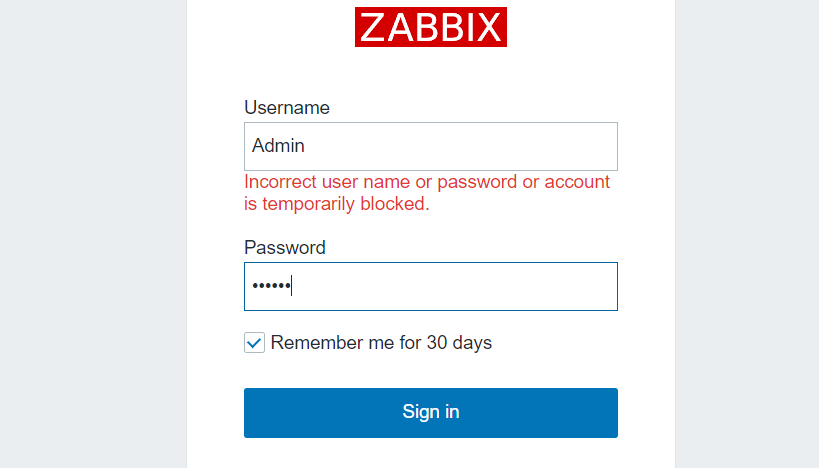Click the red incorrect login error message
819x468 pixels.
tap(427, 183)
